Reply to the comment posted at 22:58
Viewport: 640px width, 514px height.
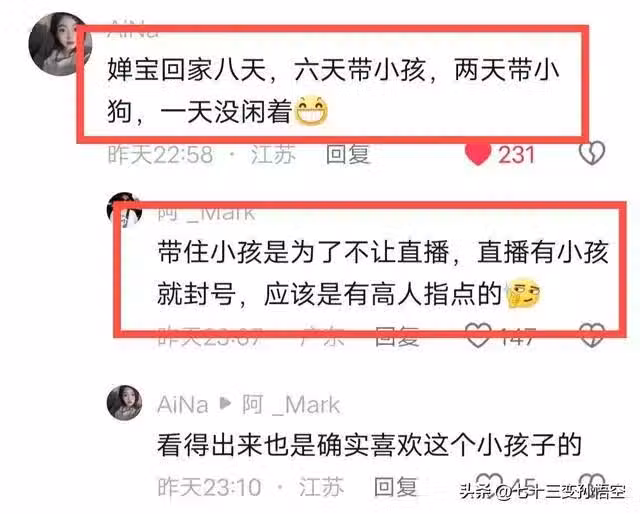click(348, 155)
